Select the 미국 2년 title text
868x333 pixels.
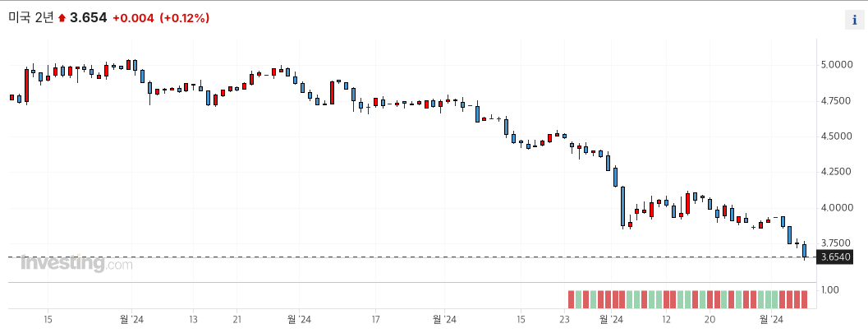(x=31, y=18)
